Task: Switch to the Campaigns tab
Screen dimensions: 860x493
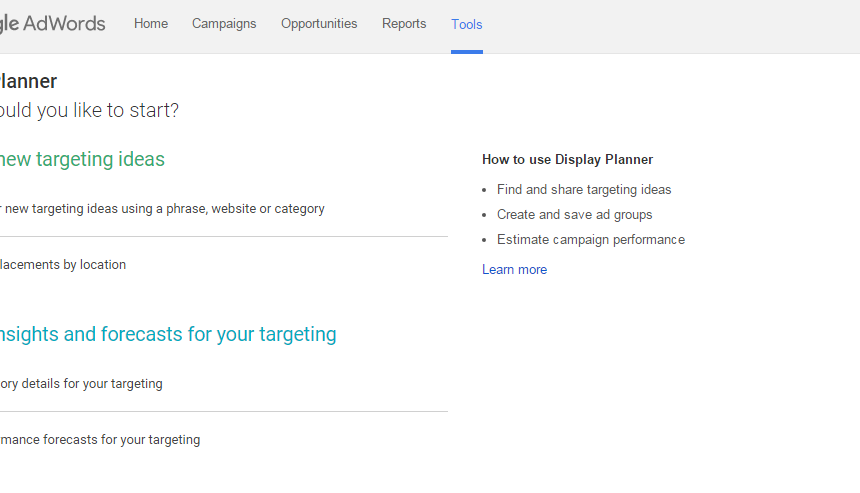Action: coord(224,24)
